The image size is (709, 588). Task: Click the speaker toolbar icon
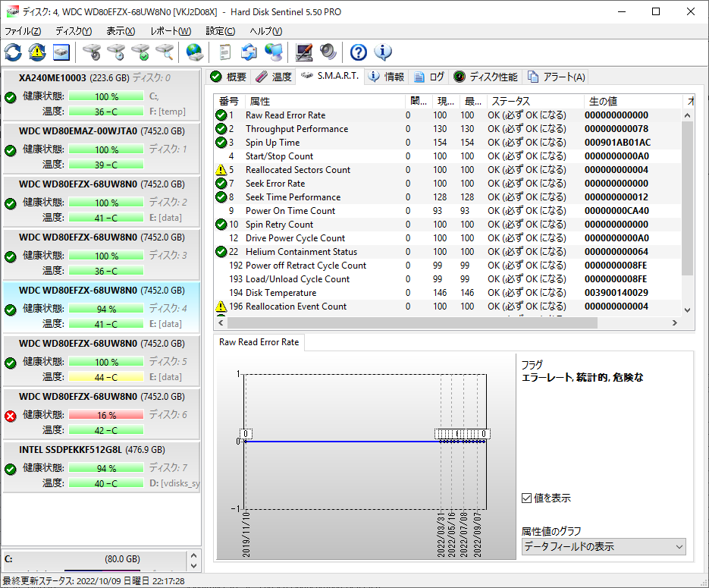328,52
